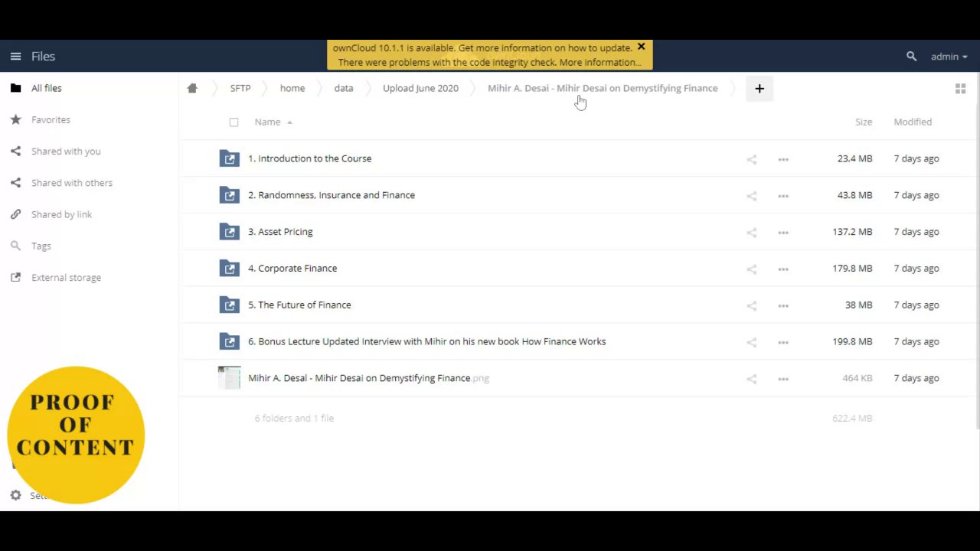
Task: Open the PNG file thumbnail preview
Action: [x=229, y=378]
